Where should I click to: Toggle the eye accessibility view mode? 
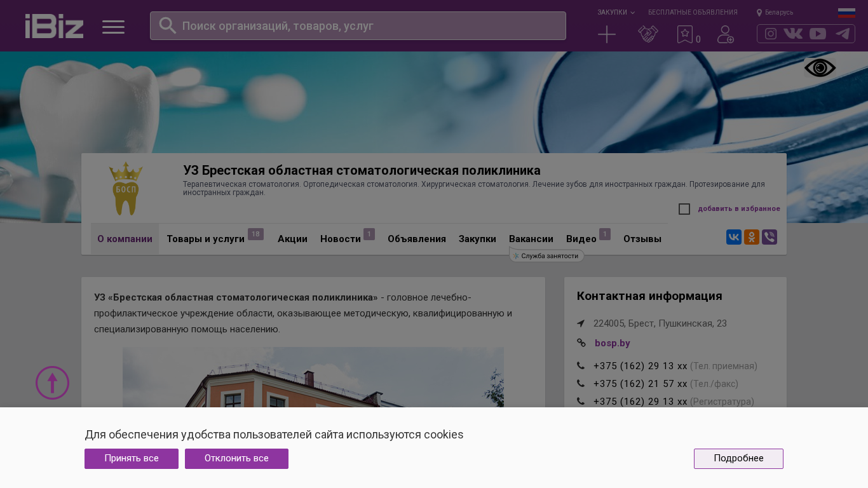click(x=820, y=68)
